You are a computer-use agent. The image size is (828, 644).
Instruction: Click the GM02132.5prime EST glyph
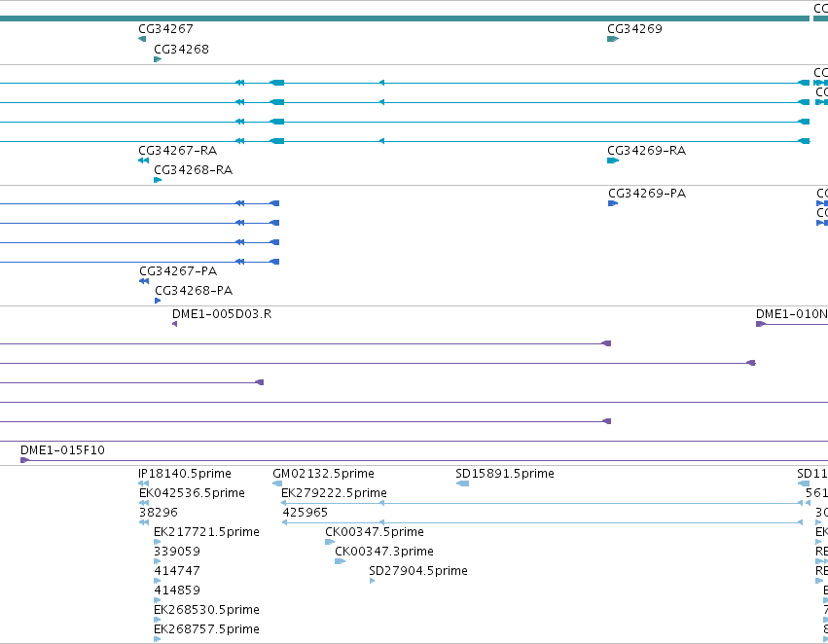click(x=277, y=483)
